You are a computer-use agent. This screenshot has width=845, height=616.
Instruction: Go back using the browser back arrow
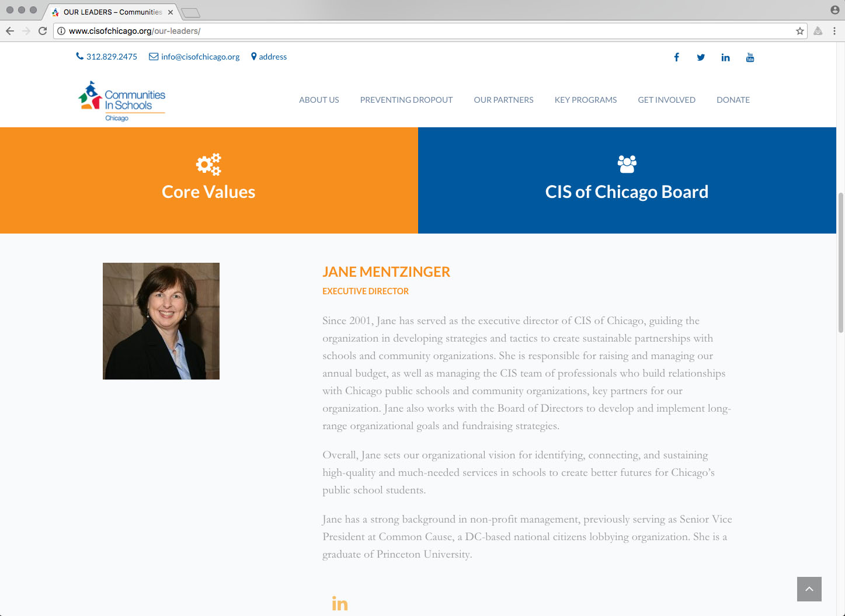(10, 31)
